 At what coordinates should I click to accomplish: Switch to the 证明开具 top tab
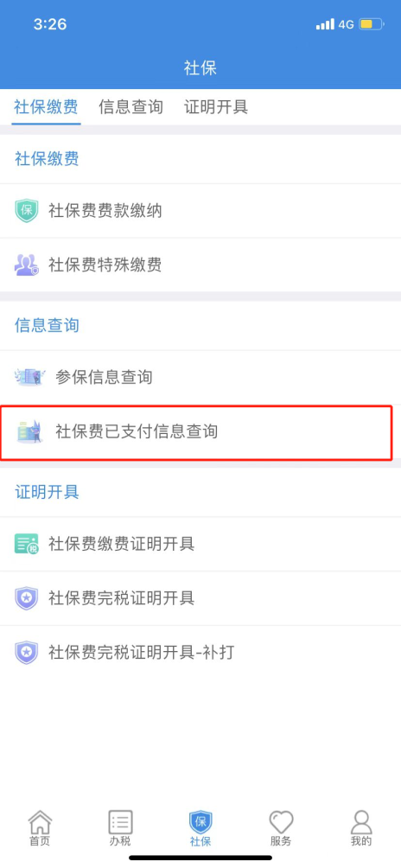click(216, 106)
